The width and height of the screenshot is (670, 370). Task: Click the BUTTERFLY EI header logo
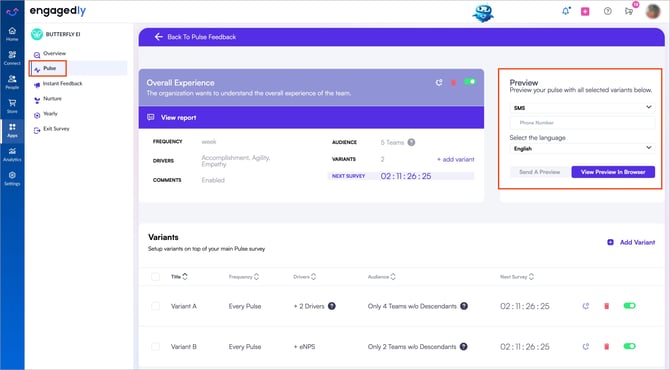37,34
